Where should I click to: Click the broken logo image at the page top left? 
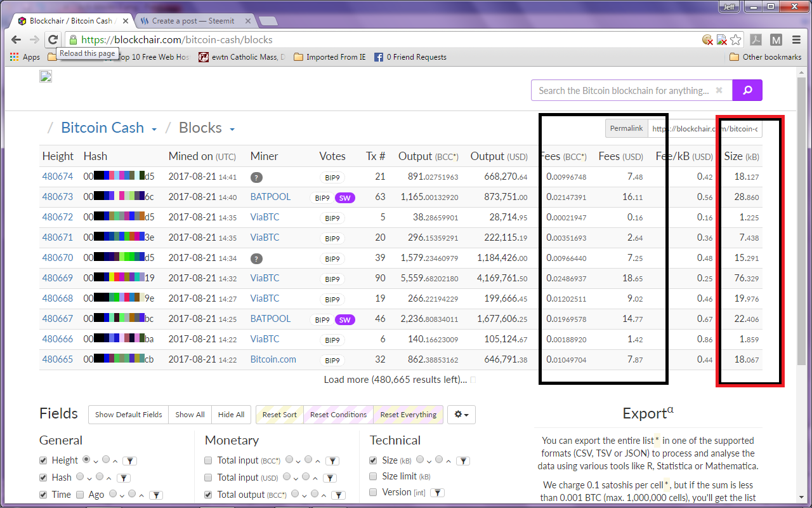(x=46, y=77)
